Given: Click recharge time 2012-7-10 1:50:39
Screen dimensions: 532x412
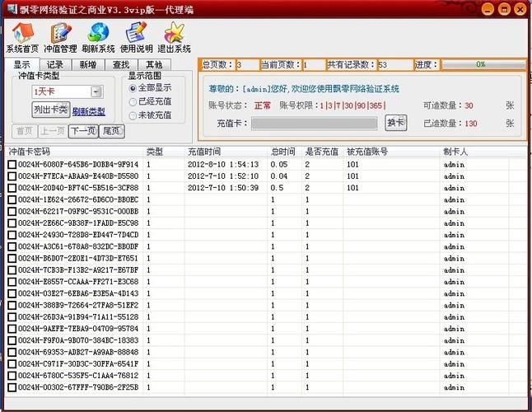Looking at the screenshot, I should coord(223,188).
